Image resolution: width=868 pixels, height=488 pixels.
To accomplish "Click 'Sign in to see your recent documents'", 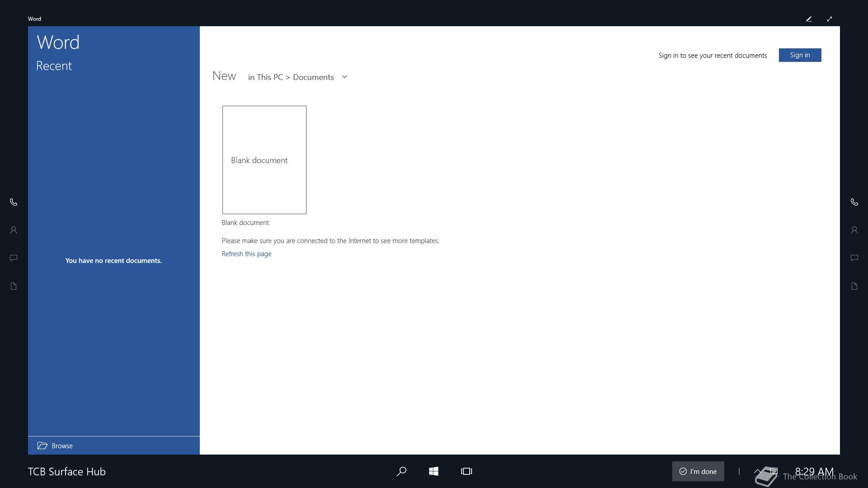I will 712,56.
